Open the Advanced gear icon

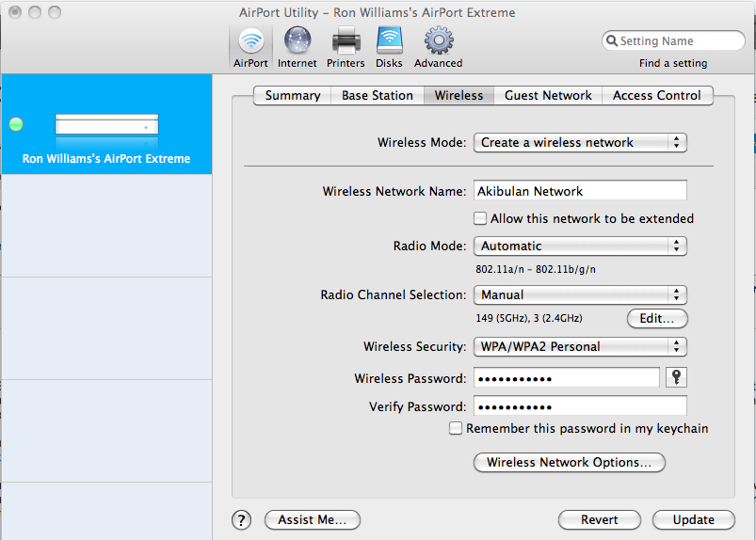pos(439,48)
